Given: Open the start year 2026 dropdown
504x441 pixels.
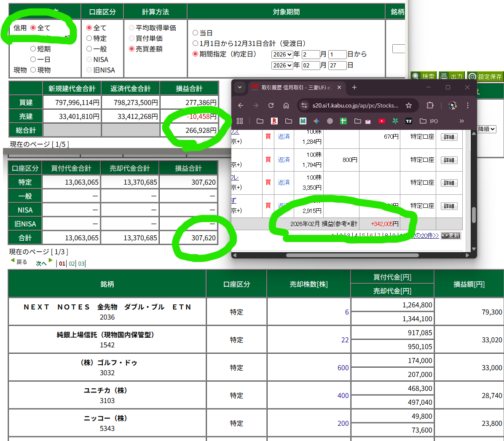Looking at the screenshot, I should click(x=282, y=54).
